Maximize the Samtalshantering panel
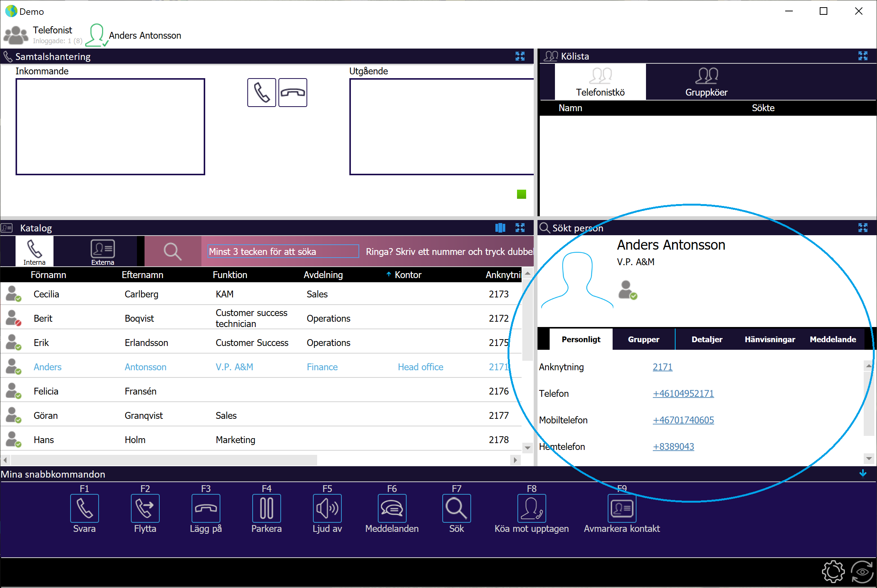877x588 pixels. coord(520,57)
